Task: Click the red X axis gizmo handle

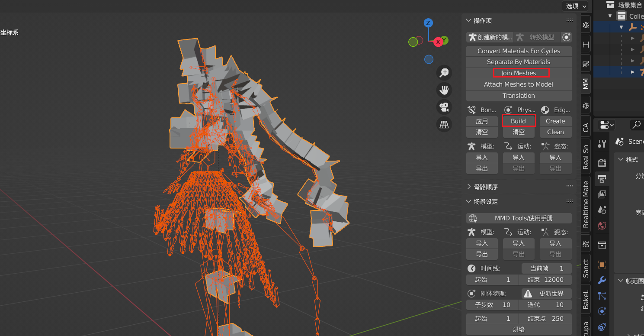Action: click(438, 42)
